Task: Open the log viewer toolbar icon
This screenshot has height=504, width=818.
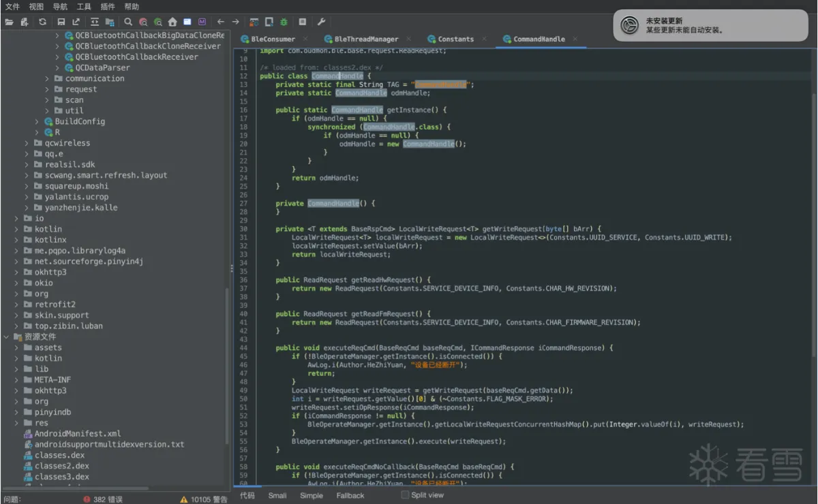Action: (303, 22)
